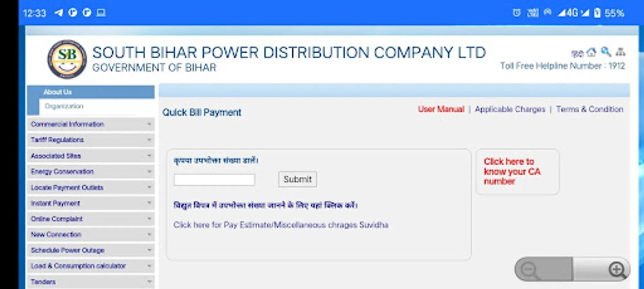Open the Tenders menu item

[91, 282]
